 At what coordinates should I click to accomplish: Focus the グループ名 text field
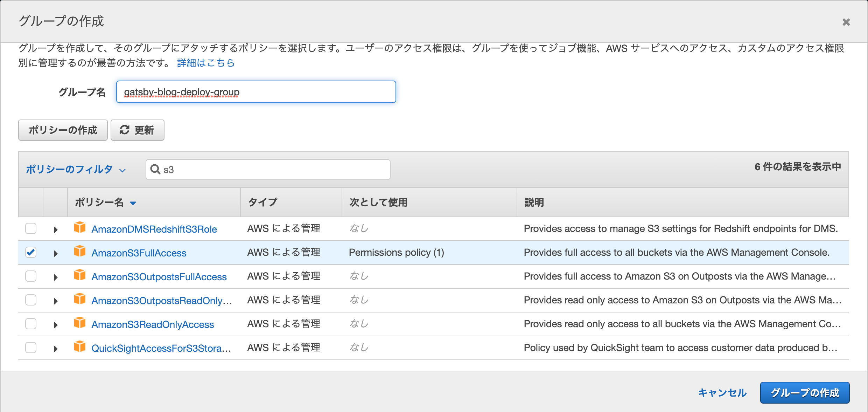(x=256, y=92)
